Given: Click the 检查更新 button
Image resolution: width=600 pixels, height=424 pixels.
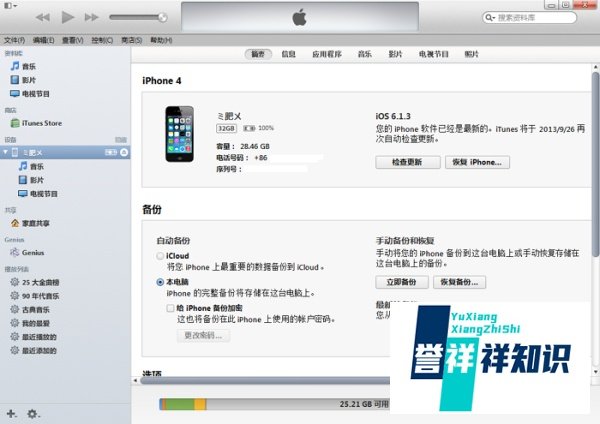Looking at the screenshot, I should pyautogui.click(x=408, y=162).
